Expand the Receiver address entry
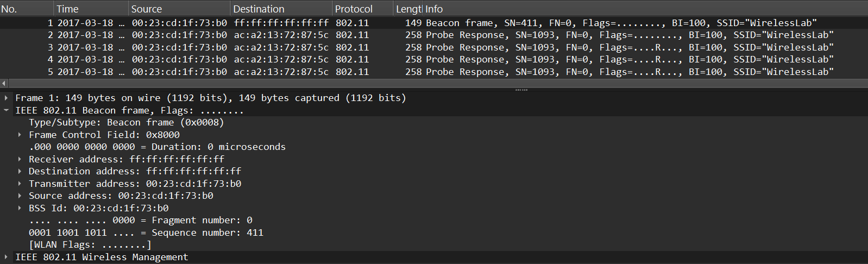 (20, 159)
